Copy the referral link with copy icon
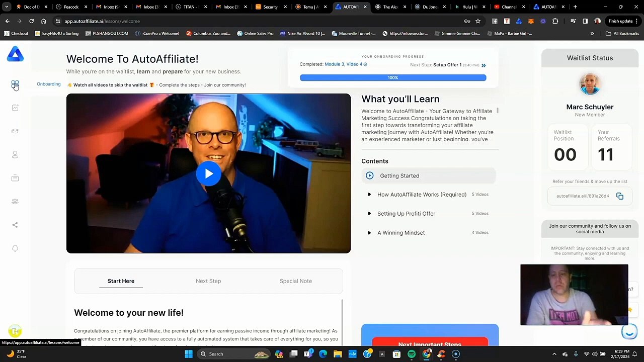This screenshot has width=644, height=362. tap(620, 196)
